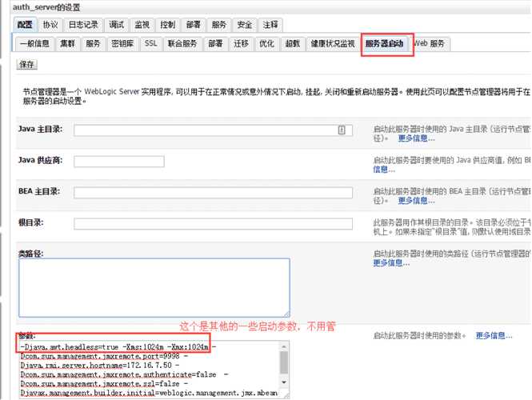532x400 pixels.
Task: Open 更多信息 link for 类路径
Action: [391, 263]
